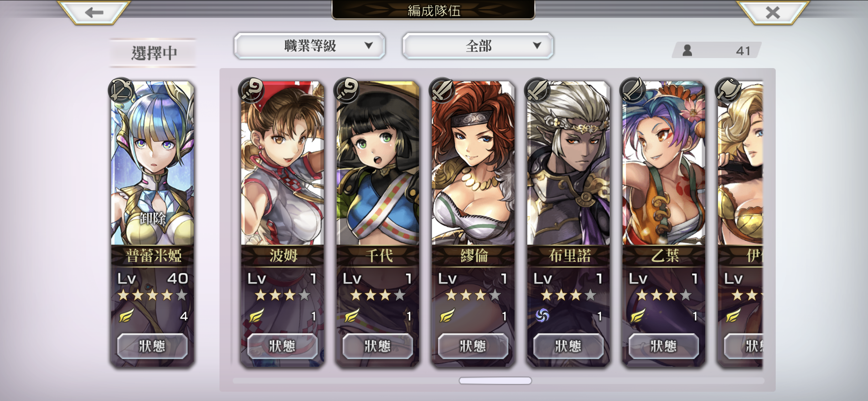Open 乙葉's 狀態 status button

663,346
